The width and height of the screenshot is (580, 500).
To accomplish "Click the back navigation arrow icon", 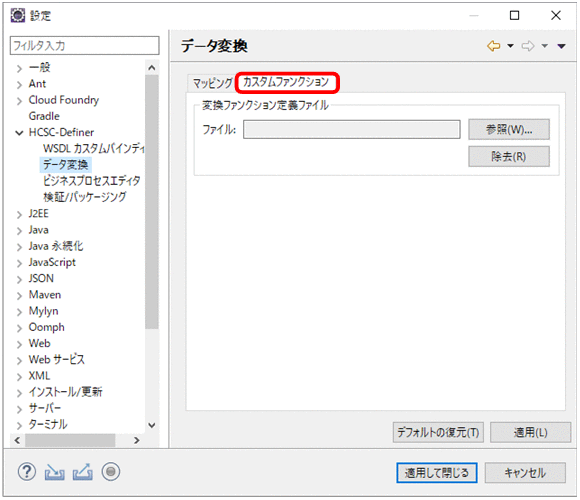I will point(494,46).
